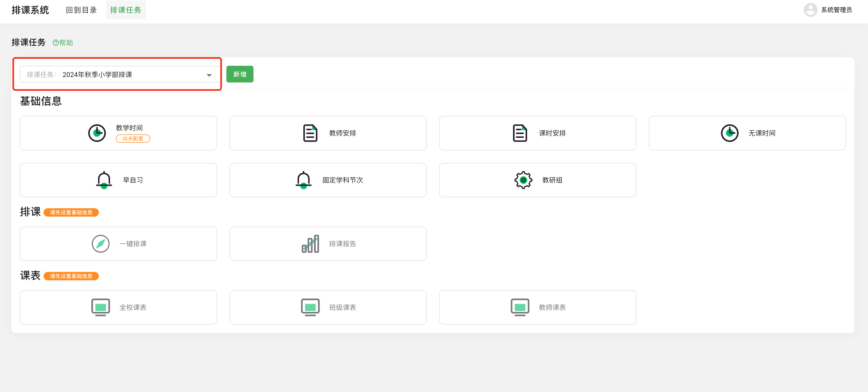Expand the 排课任务 dropdown arrow
Viewport: 868px width, 392px height.
click(209, 75)
